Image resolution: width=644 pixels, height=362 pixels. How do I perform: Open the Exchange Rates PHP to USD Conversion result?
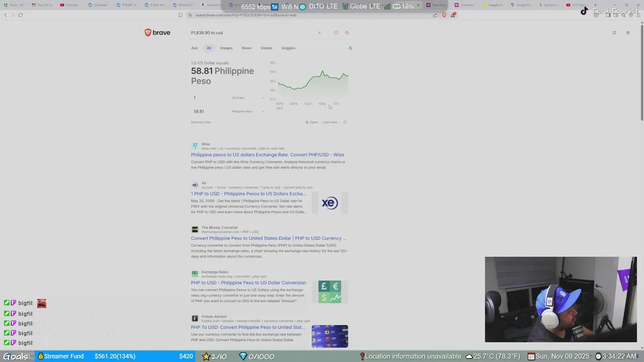pyautogui.click(x=248, y=283)
